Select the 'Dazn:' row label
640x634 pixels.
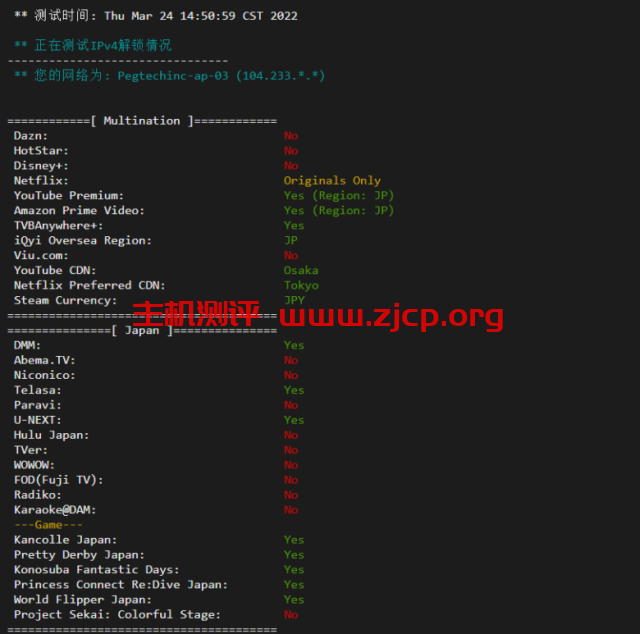tap(31, 136)
